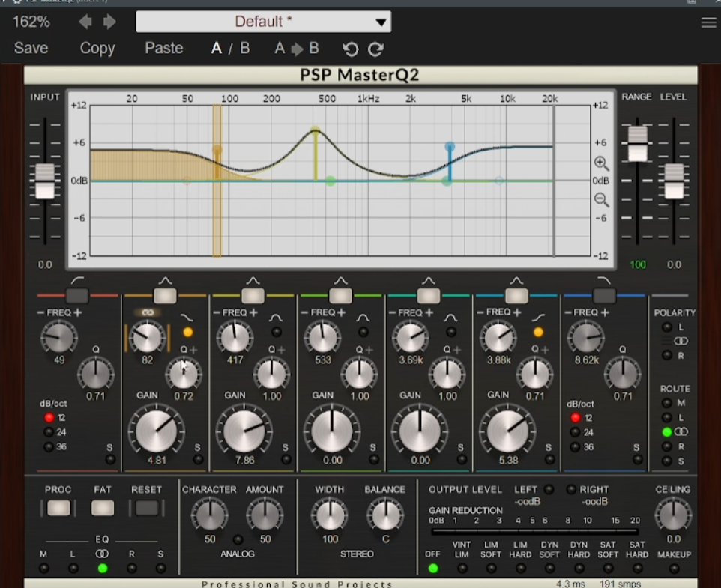Screen dimensions: 721x588
Task: Redo the last undone change
Action: (375, 49)
